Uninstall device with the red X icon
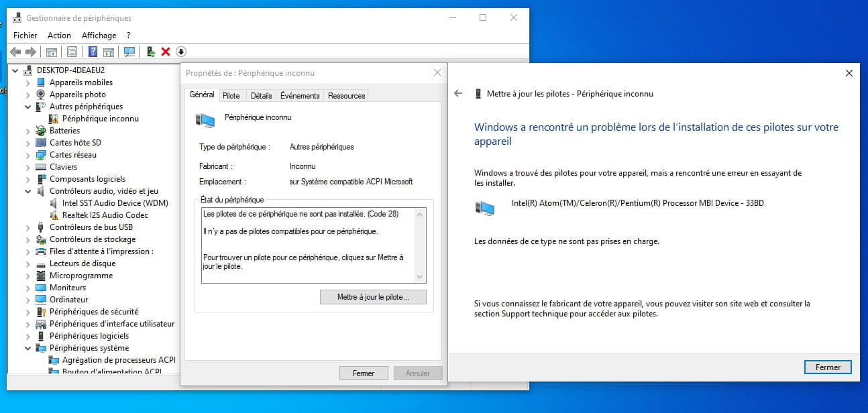 [166, 52]
